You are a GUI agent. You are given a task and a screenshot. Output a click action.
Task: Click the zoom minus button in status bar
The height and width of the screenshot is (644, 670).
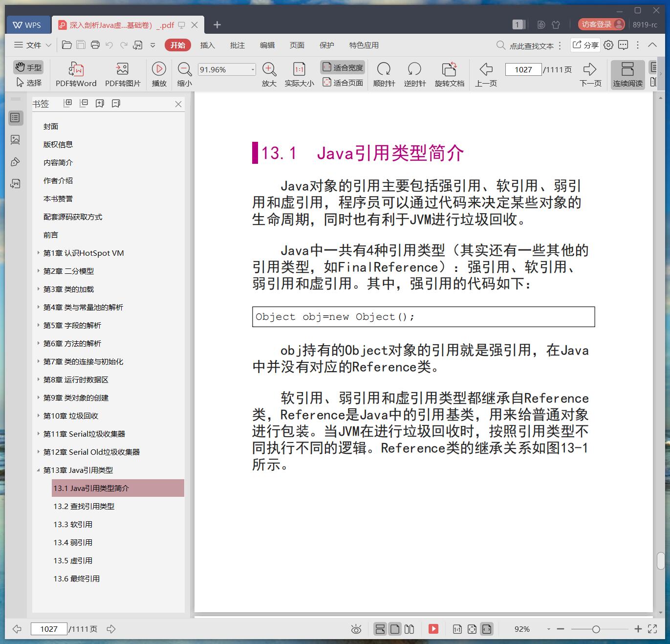point(561,629)
